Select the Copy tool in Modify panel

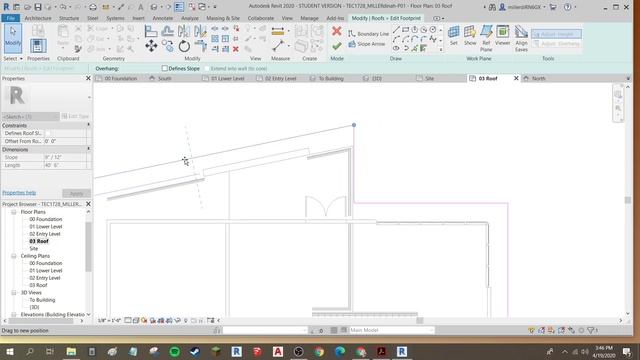[167, 46]
